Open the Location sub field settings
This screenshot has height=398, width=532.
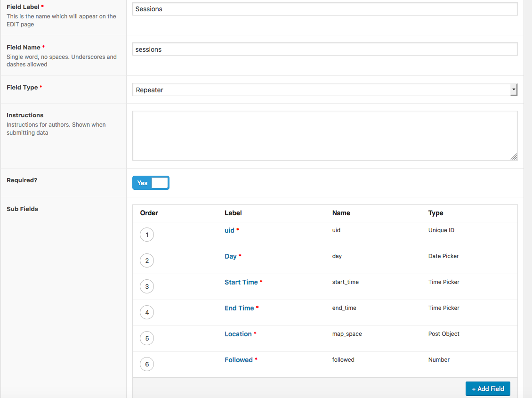tap(238, 333)
